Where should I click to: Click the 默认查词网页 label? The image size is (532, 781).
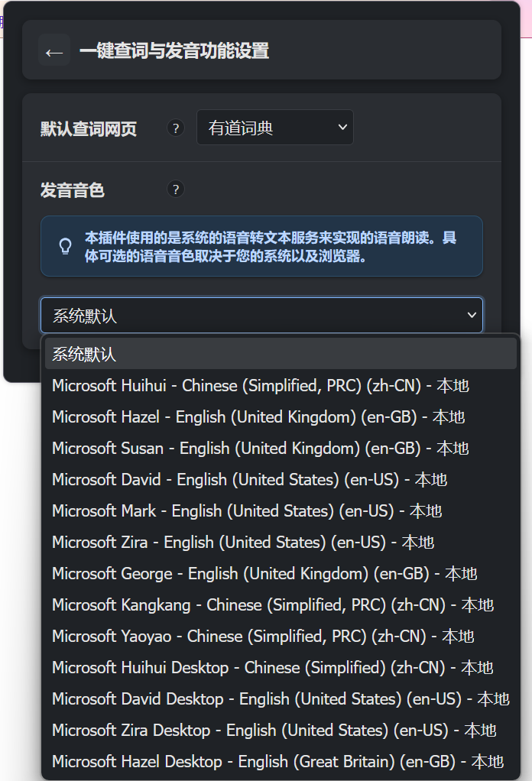pyautogui.click(x=89, y=129)
